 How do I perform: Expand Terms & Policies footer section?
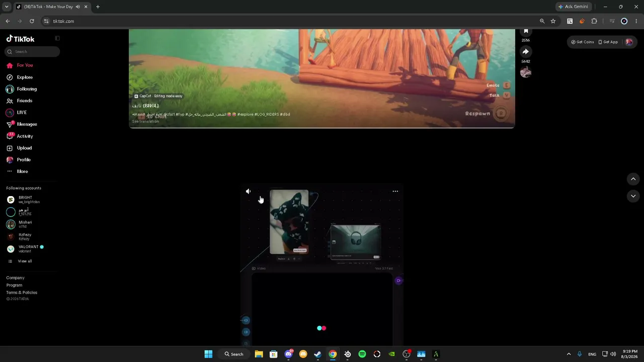pyautogui.click(x=22, y=293)
